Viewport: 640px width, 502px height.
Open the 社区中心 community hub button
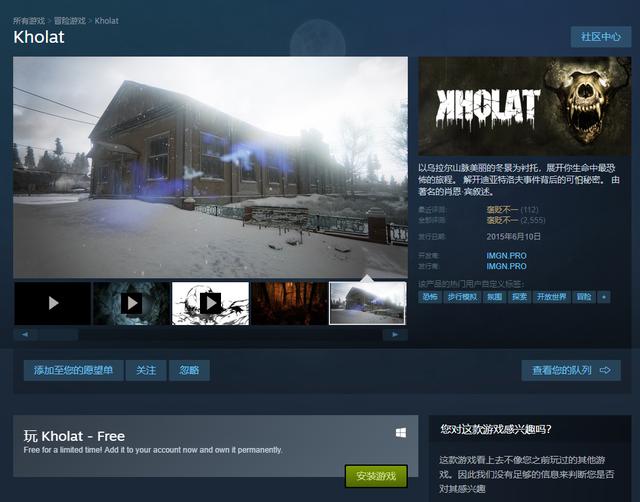(x=601, y=37)
